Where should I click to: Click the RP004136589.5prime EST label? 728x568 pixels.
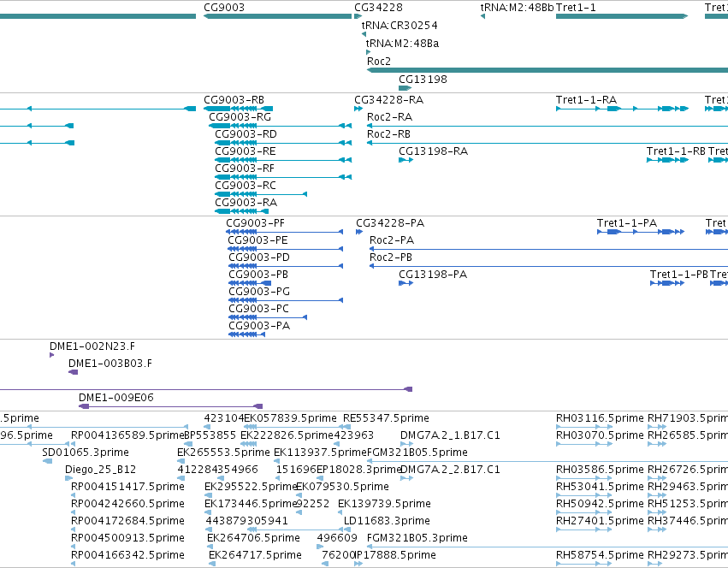127,435
